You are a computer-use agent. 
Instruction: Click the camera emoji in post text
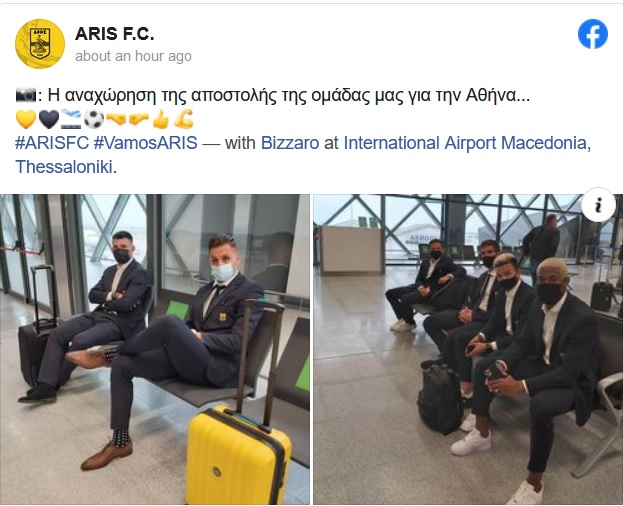26,95
